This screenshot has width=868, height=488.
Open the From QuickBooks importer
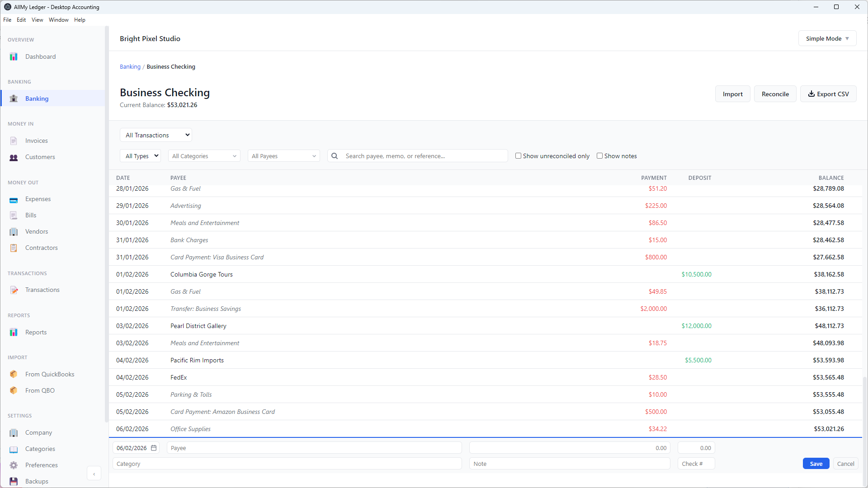(x=50, y=374)
